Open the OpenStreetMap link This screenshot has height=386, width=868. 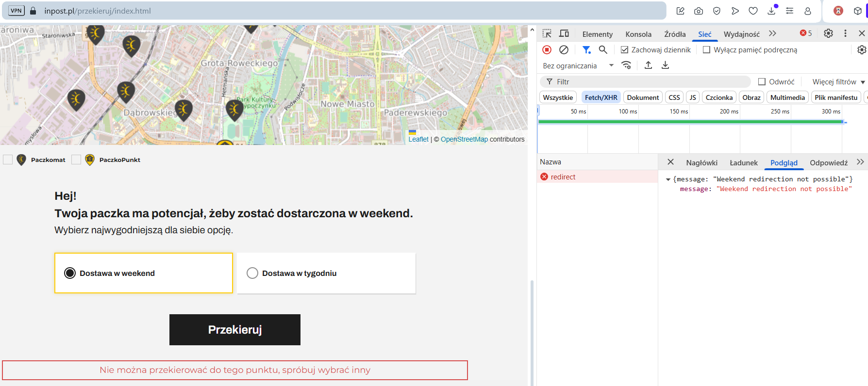tap(464, 139)
